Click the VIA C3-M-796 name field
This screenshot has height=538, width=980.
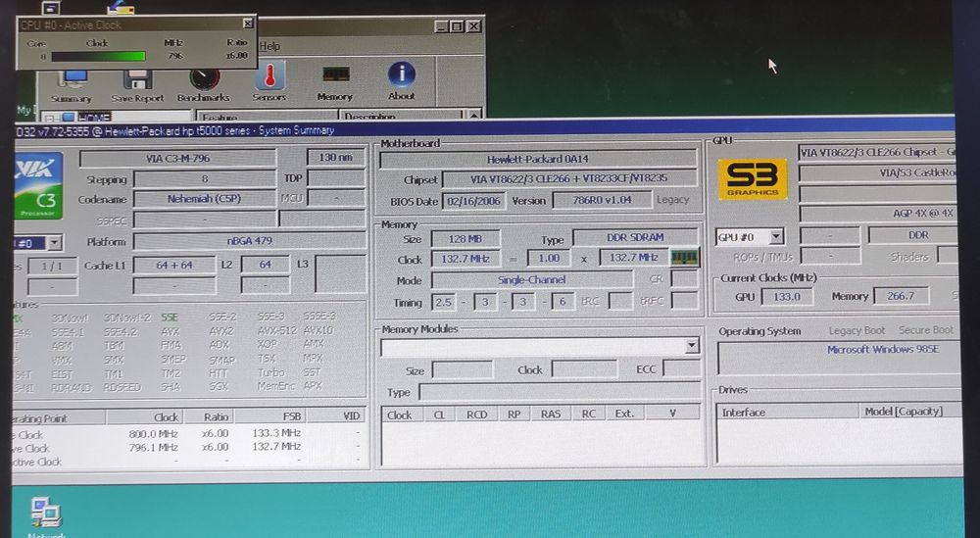click(x=178, y=158)
